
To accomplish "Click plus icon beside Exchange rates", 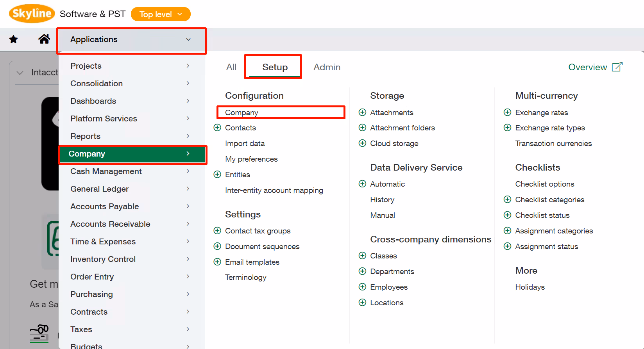I will point(507,112).
